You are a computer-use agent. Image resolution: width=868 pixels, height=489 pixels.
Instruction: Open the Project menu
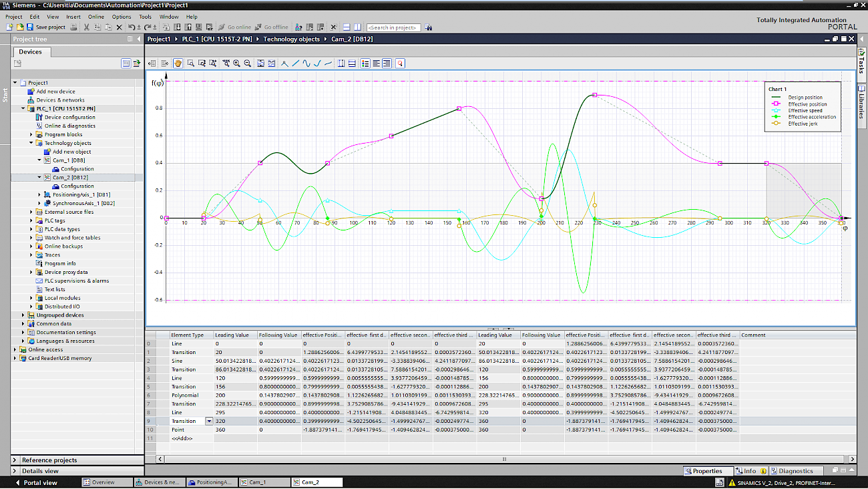[x=13, y=17]
